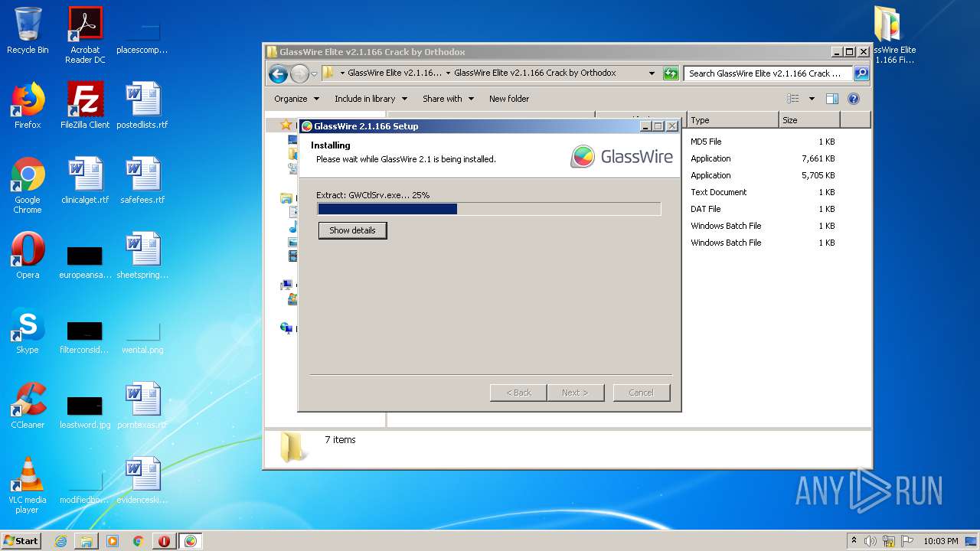Open clinicalget.rtf document icon
980x551 pixels.
click(85, 181)
